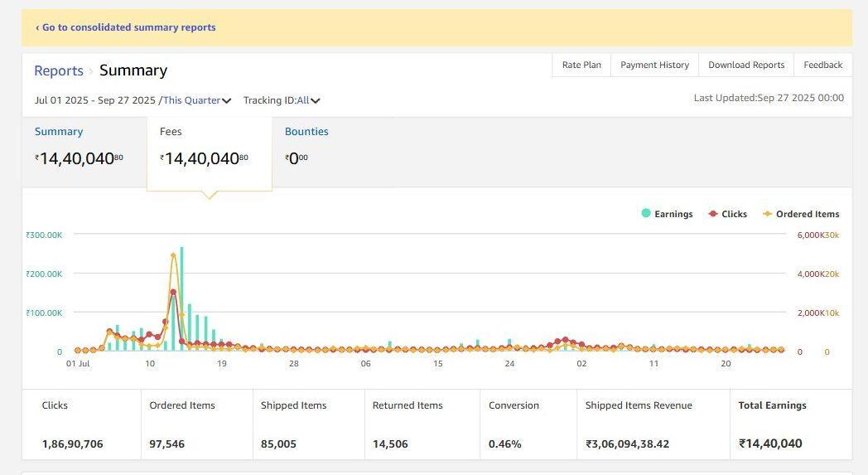The width and height of the screenshot is (868, 475).
Task: Click the tallest Earnings bar in chart
Action: point(181,298)
